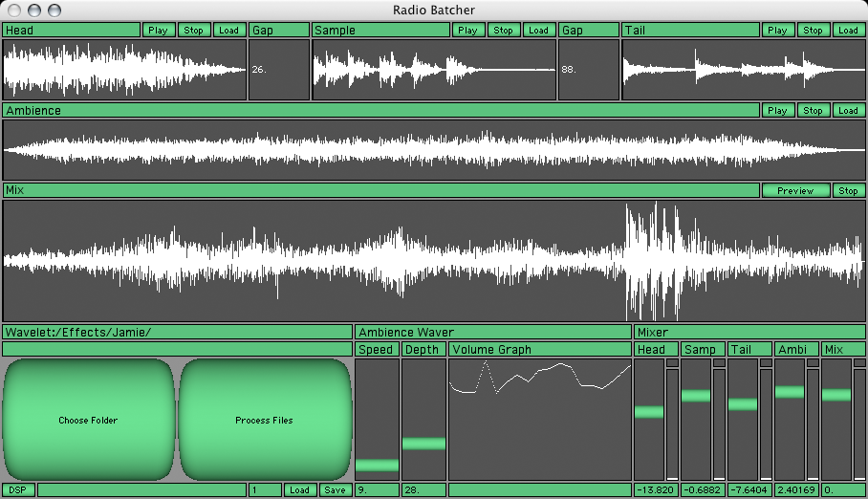Preview the Mix output

click(x=796, y=190)
